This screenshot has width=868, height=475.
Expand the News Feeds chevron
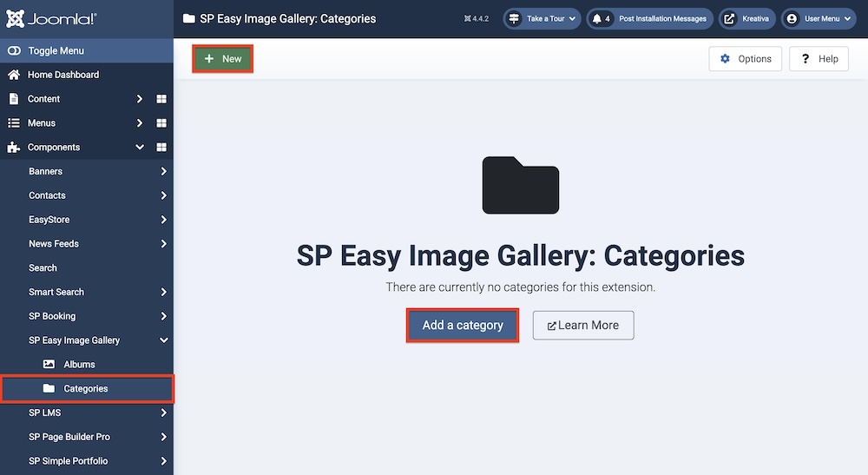(x=163, y=244)
